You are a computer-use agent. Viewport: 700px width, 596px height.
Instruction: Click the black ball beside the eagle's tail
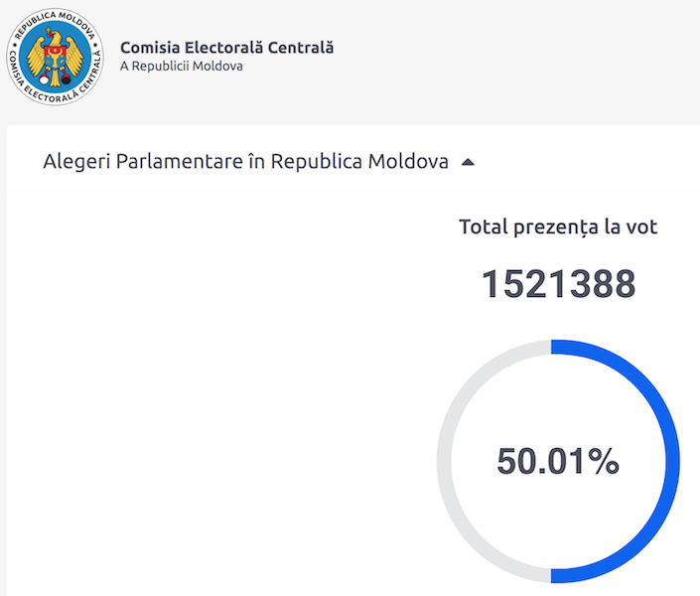click(x=67, y=80)
